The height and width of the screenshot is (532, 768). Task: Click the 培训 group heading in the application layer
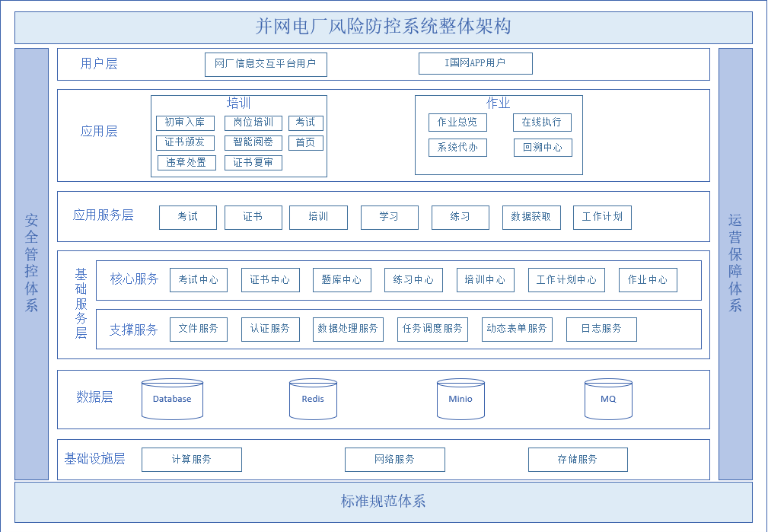[238, 103]
